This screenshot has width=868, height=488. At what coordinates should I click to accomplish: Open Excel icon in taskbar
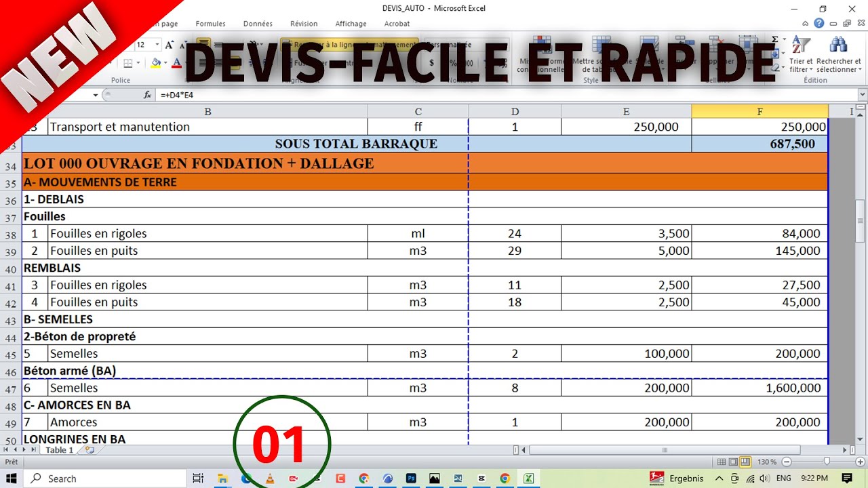528,479
